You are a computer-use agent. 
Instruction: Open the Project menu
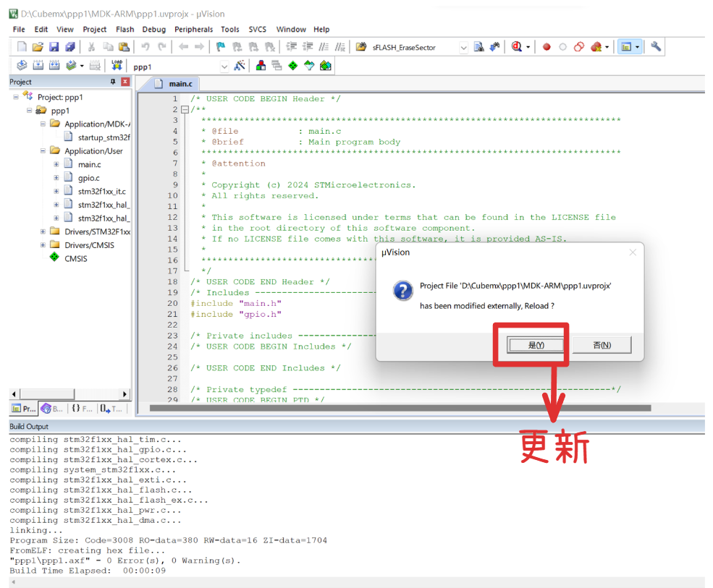tap(94, 29)
